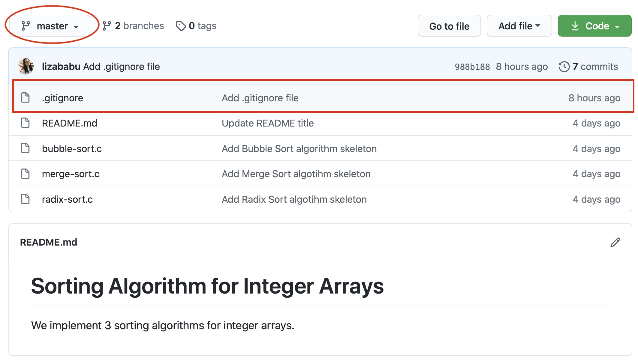
Task: Click the branch icon on master button
Action: [x=26, y=26]
